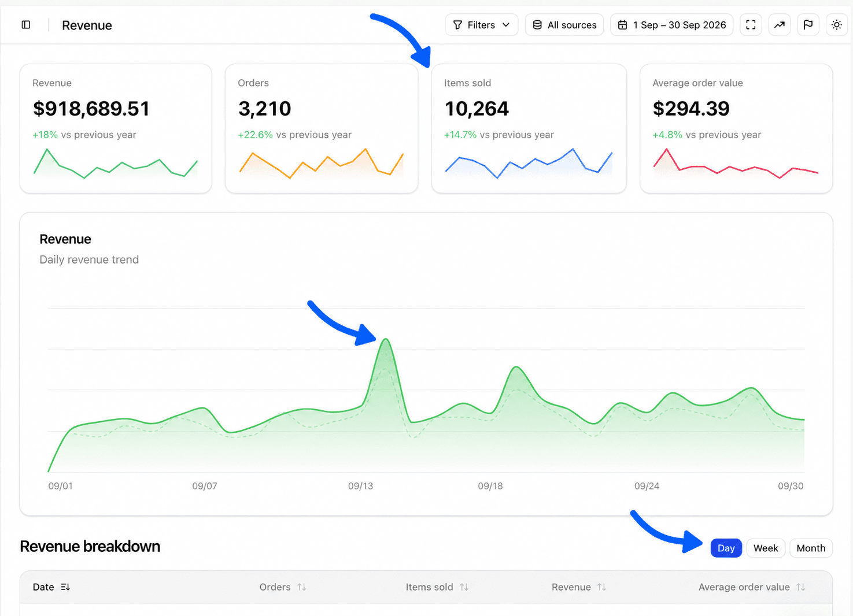Click the +4.8% vs previous year text
The height and width of the screenshot is (616, 853).
707,135
